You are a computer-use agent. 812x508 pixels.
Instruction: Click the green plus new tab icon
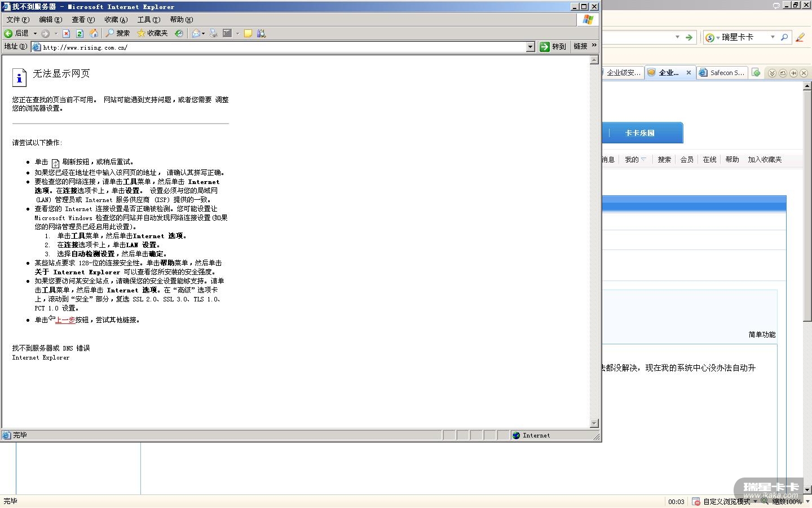pos(756,73)
